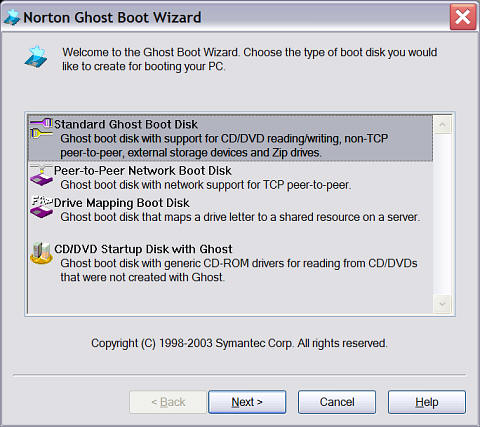Image resolution: width=480 pixels, height=427 pixels.
Task: Click the CD/DVD Startup Disk icon
Action: tap(41, 253)
